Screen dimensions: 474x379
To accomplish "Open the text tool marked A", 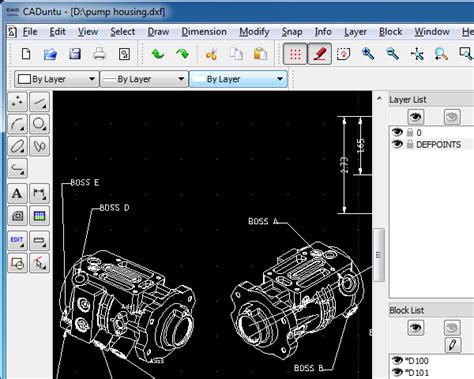I will [x=17, y=193].
